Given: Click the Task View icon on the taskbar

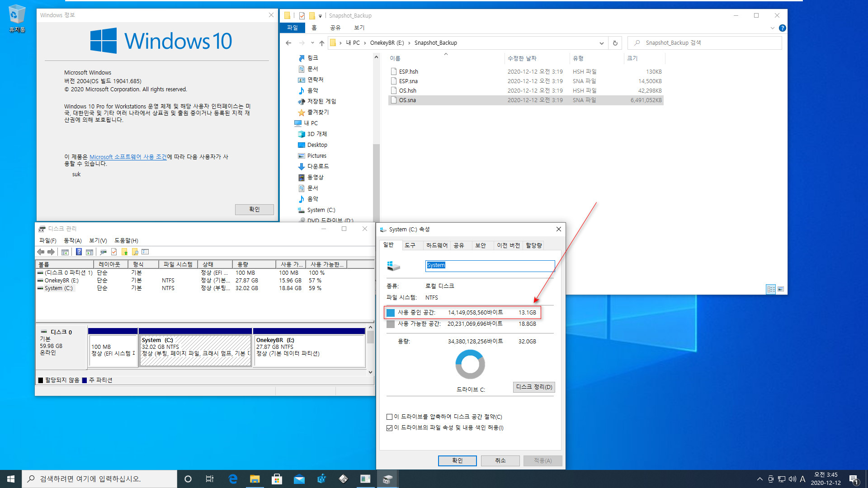Looking at the screenshot, I should coord(210,479).
